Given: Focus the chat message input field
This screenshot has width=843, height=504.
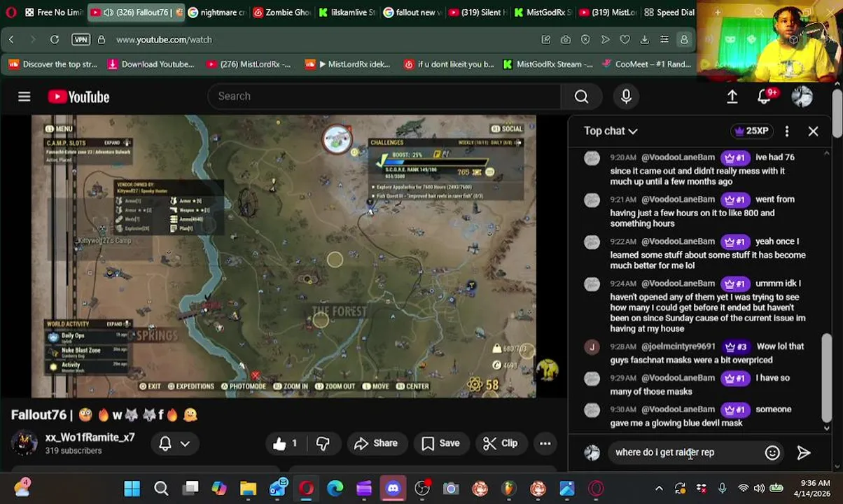Looking at the screenshot, I should click(686, 452).
